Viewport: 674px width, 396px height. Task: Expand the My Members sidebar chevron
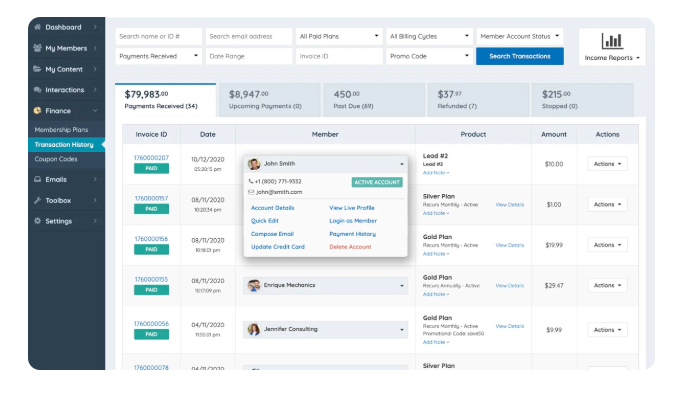95,48
